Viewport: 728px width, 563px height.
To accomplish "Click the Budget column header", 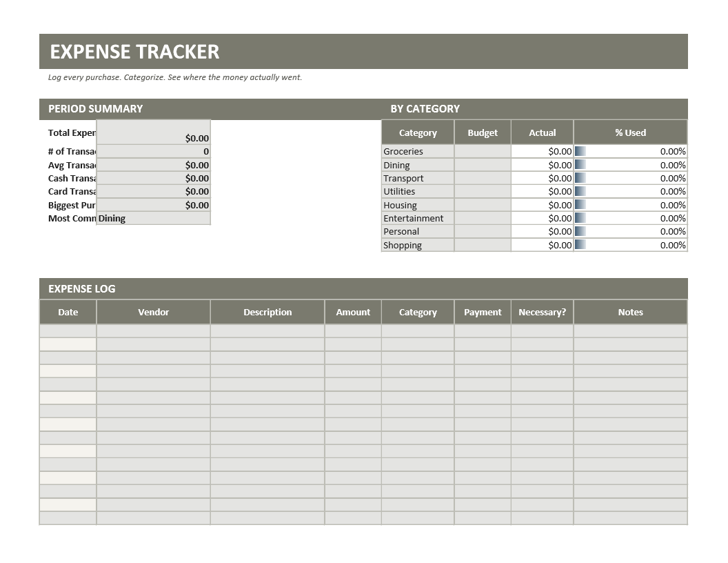I will pos(483,132).
